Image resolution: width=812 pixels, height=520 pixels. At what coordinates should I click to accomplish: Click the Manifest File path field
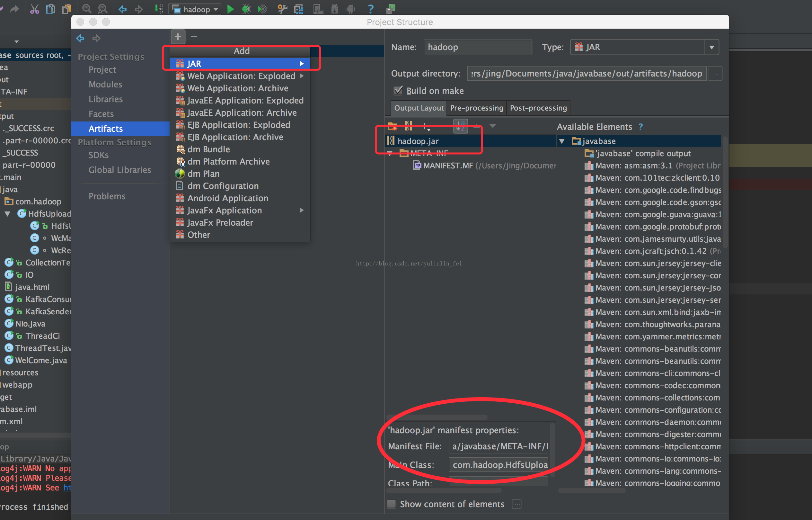499,446
